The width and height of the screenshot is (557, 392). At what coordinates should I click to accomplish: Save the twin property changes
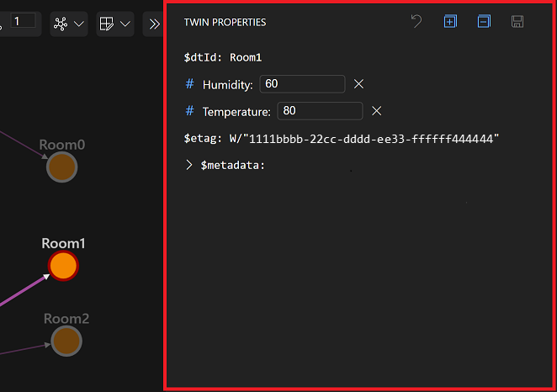click(x=517, y=22)
